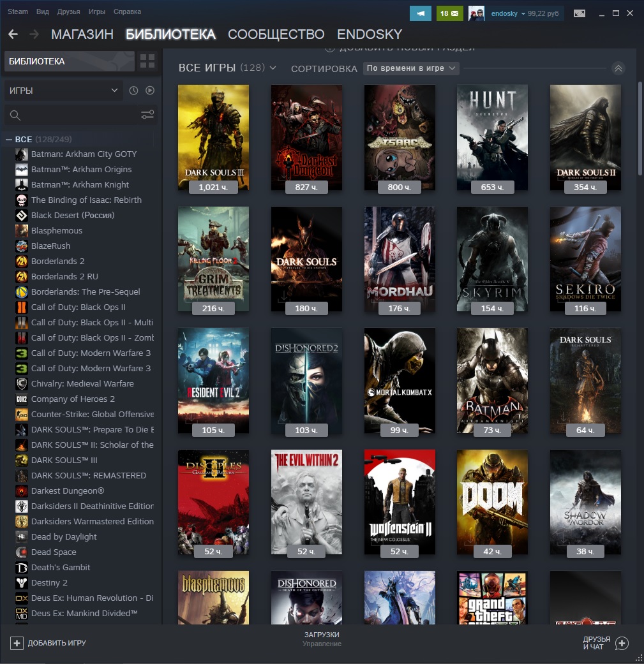644x664 pixels.
Task: Open Hunt: Showdown cover thumbnail
Action: click(492, 138)
